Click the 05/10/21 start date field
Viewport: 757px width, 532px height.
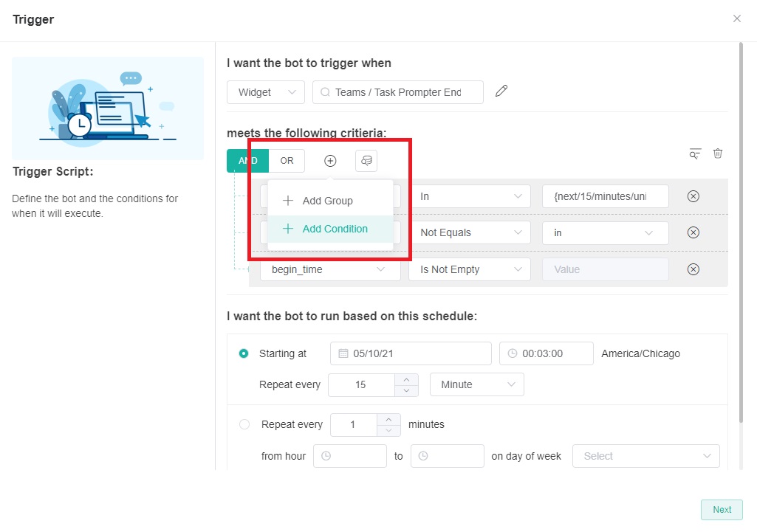click(x=411, y=353)
